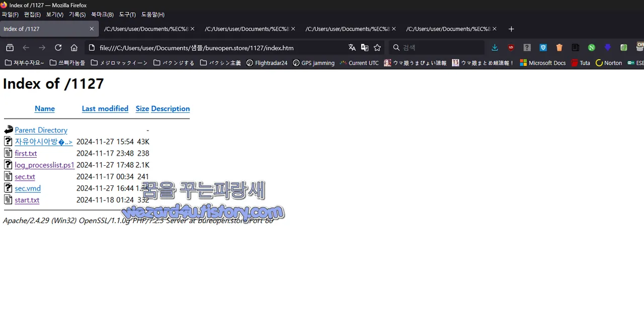Screen dimensions: 644x327
Task: Open a new tab with plus button
Action: pos(511,29)
